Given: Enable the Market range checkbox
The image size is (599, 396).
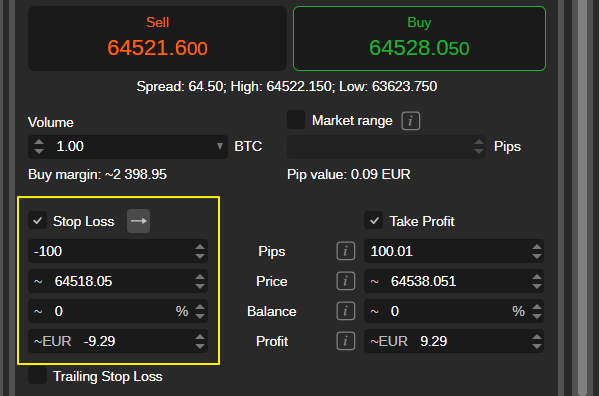Looking at the screenshot, I should point(296,120).
